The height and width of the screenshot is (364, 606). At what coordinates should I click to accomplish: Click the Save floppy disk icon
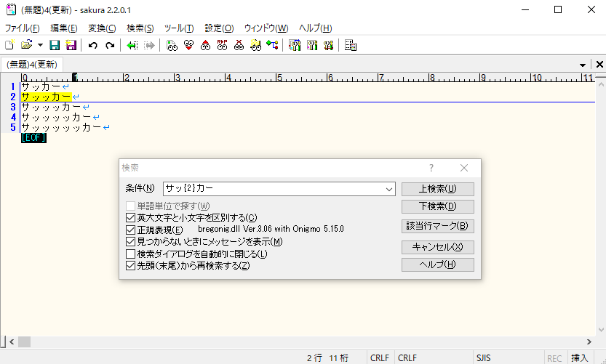pos(54,45)
